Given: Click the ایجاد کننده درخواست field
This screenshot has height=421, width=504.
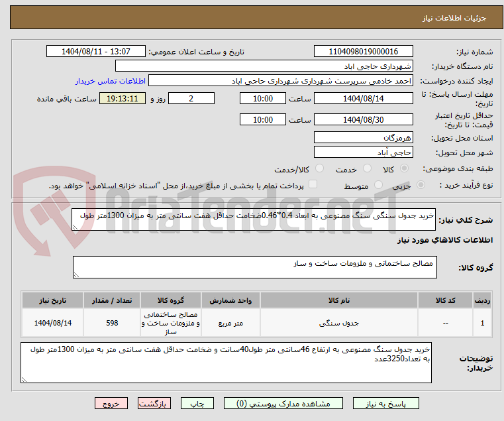Looking at the screenshot, I should (x=280, y=80).
